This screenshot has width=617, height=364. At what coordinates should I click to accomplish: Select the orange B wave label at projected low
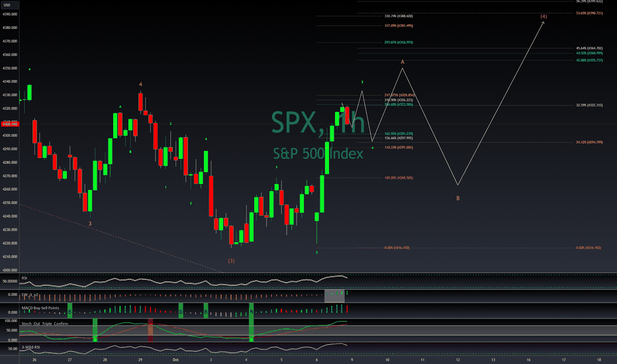pyautogui.click(x=457, y=199)
